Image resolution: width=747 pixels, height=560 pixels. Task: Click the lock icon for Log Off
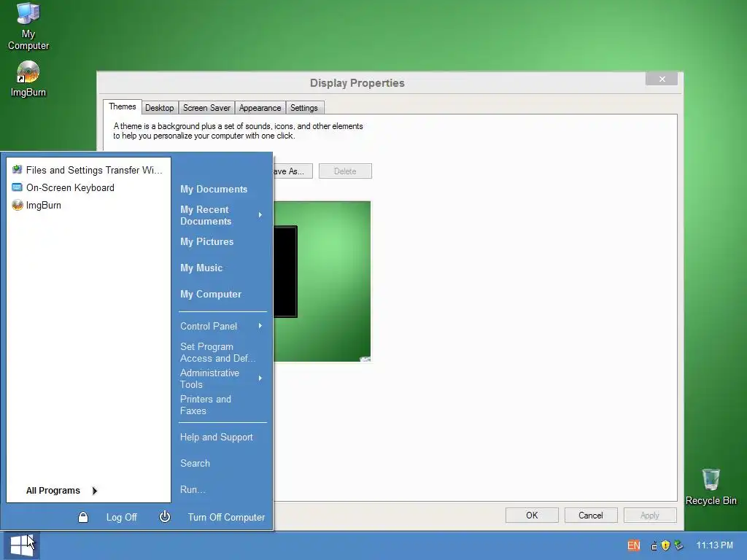click(83, 517)
